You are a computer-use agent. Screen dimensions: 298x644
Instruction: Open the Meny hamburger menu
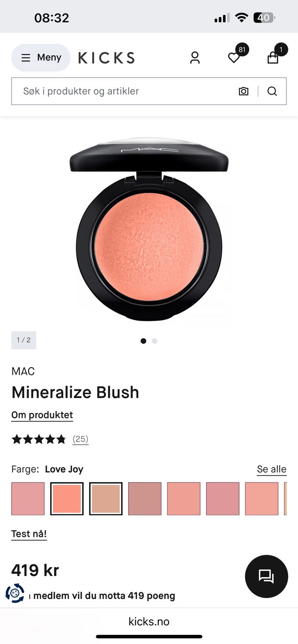[x=41, y=58]
